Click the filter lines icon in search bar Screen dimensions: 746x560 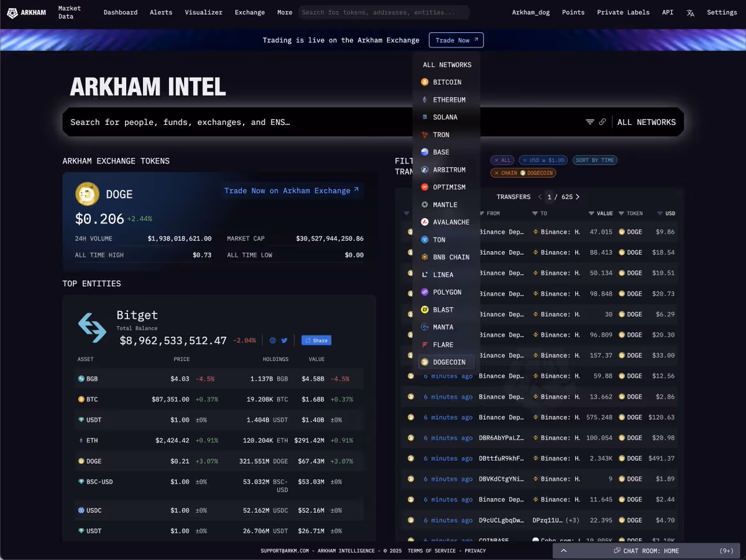point(590,122)
